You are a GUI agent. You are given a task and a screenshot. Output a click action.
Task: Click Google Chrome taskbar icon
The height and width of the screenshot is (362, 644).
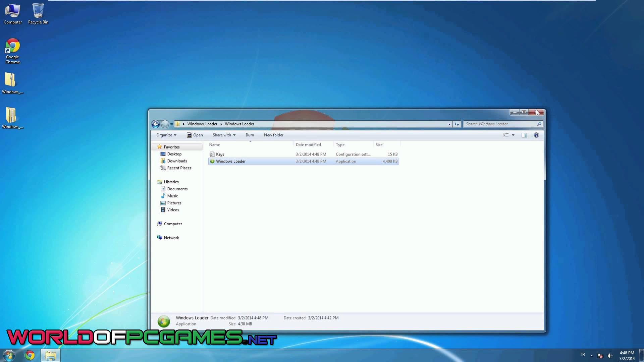[x=30, y=355]
